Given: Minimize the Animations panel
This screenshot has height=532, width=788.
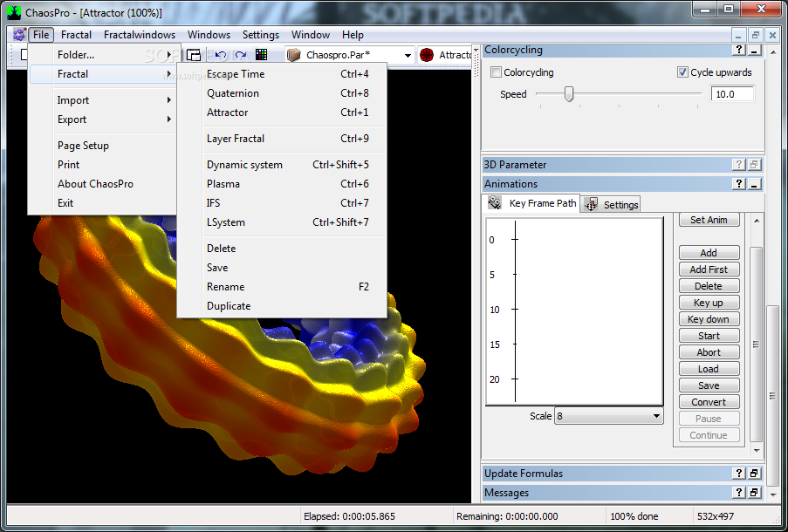Looking at the screenshot, I should [754, 184].
